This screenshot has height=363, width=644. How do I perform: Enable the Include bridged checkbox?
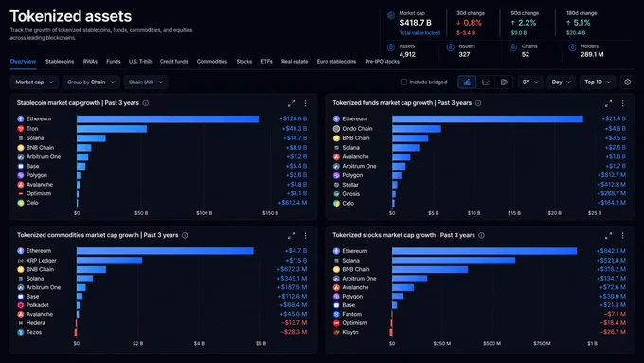403,82
